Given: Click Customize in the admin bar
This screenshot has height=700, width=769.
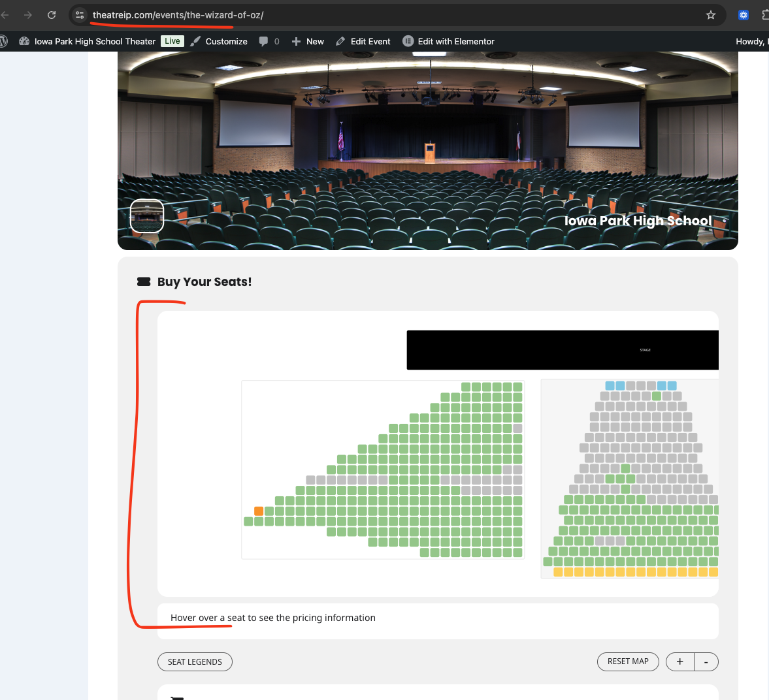Looking at the screenshot, I should point(219,41).
